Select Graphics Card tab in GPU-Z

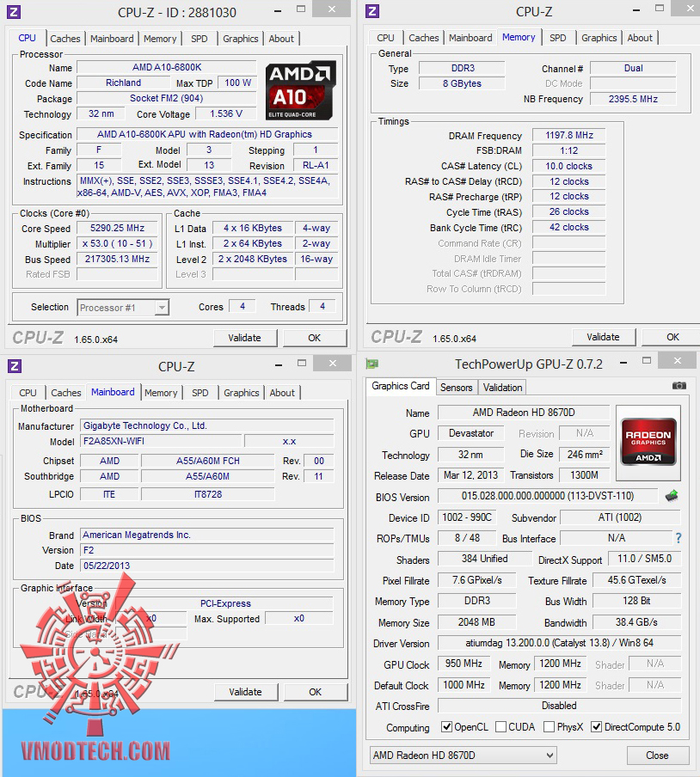(x=401, y=386)
